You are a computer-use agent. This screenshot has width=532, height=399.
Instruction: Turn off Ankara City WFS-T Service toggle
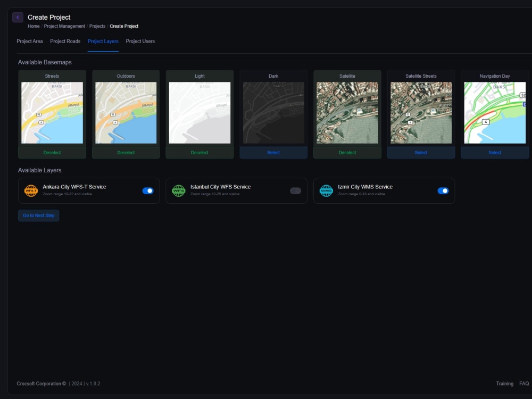point(148,190)
